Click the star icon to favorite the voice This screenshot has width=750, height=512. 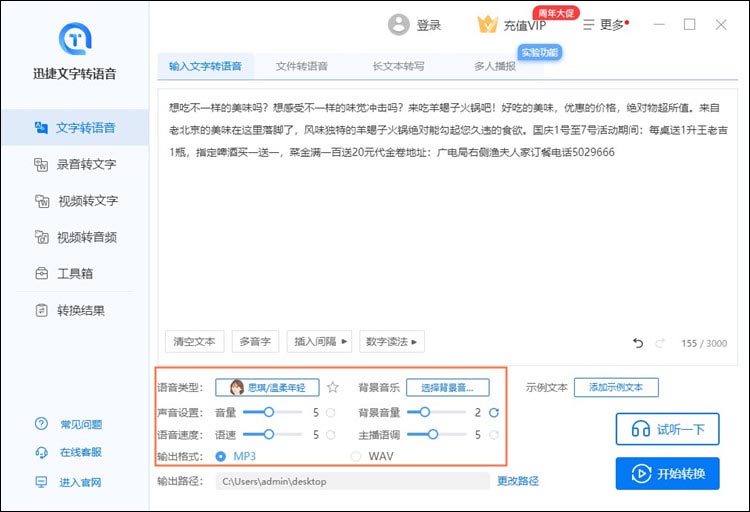coord(333,388)
